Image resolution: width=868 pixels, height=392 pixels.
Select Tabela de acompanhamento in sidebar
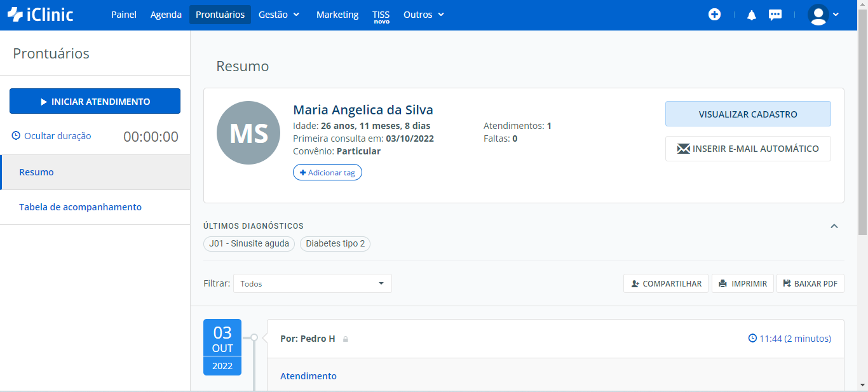tap(80, 207)
